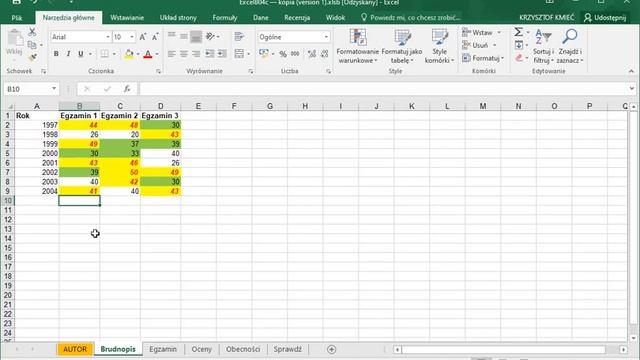Open the AUTOR sheet tab
The width and height of the screenshot is (640, 360).
[x=75, y=349]
